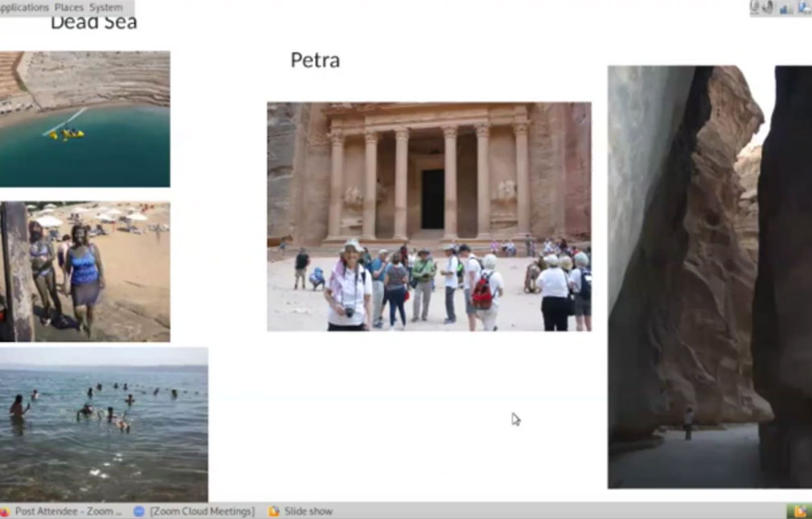Screen dimensions: 812x519
Task: Click the blue Zoom icon in taskbar
Action: coord(138,511)
